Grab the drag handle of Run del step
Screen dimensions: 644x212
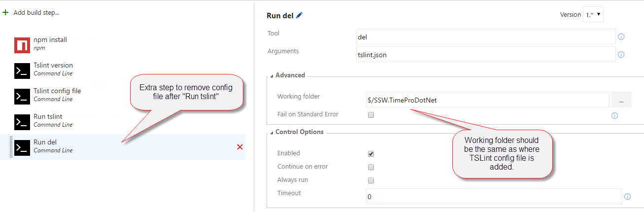pyautogui.click(x=11, y=147)
